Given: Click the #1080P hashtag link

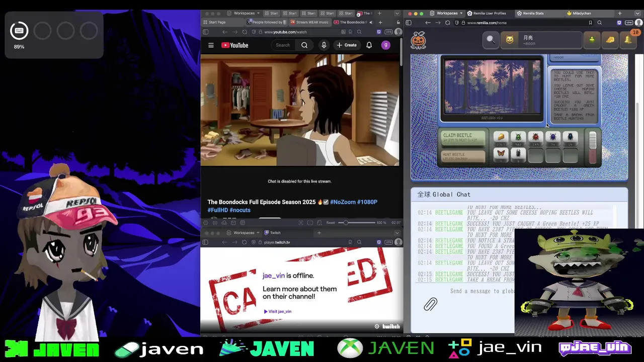Looking at the screenshot, I should pyautogui.click(x=367, y=202).
